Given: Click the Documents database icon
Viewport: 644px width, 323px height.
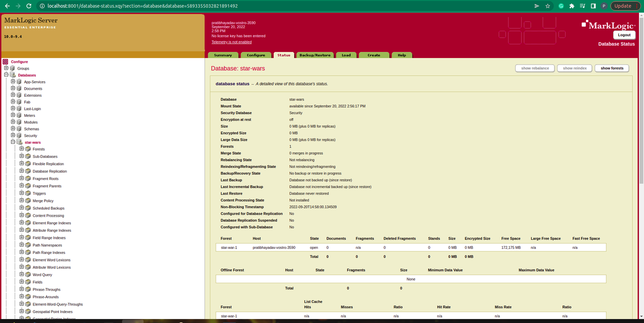Looking at the screenshot, I should pyautogui.click(x=19, y=88).
